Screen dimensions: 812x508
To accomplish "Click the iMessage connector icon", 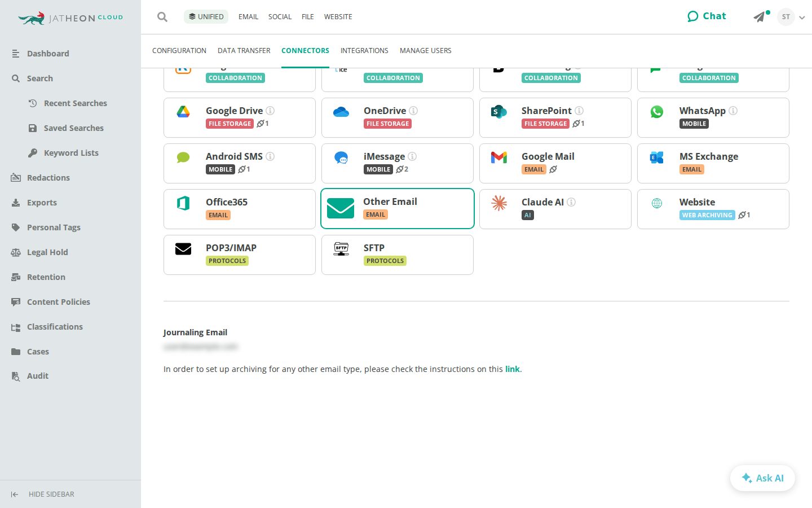I will click(341, 157).
